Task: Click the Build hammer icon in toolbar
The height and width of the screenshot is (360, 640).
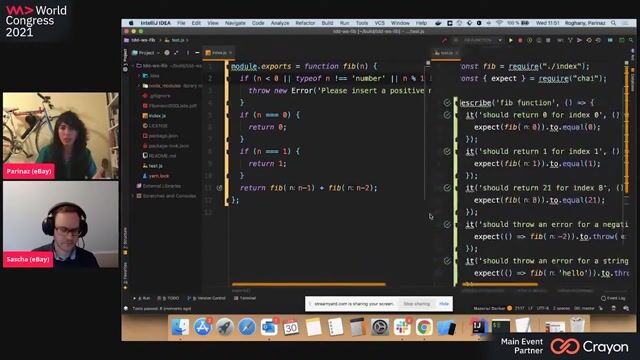Action: pyautogui.click(x=444, y=40)
